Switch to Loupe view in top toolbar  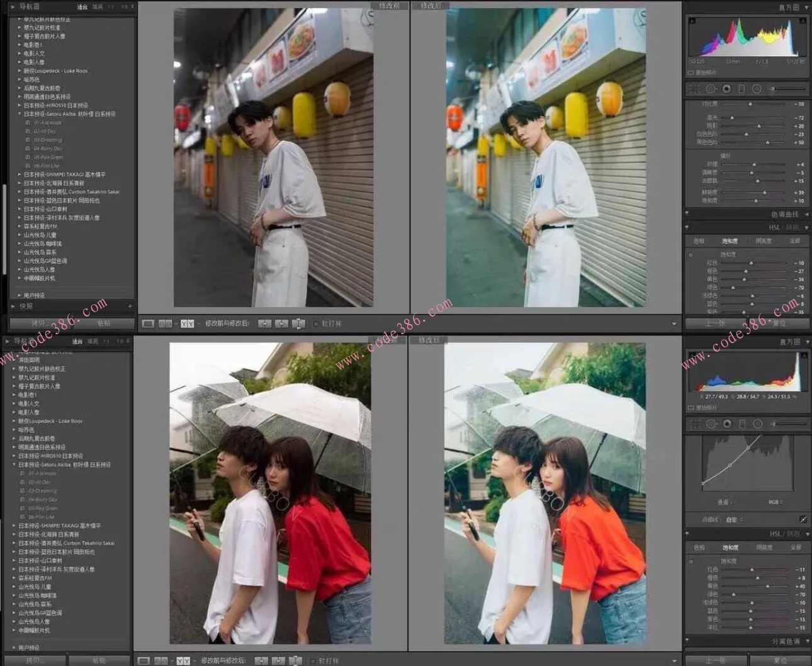[x=148, y=324]
